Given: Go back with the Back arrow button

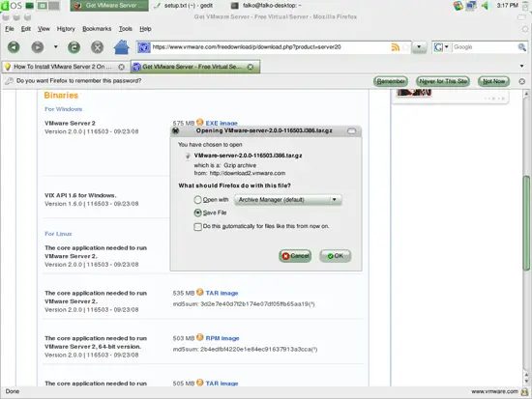Looking at the screenshot, I should (x=14, y=47).
